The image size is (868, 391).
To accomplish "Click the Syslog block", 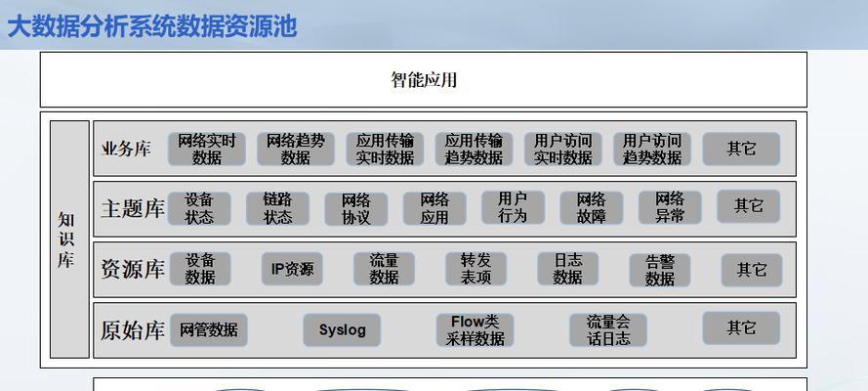I will (342, 330).
